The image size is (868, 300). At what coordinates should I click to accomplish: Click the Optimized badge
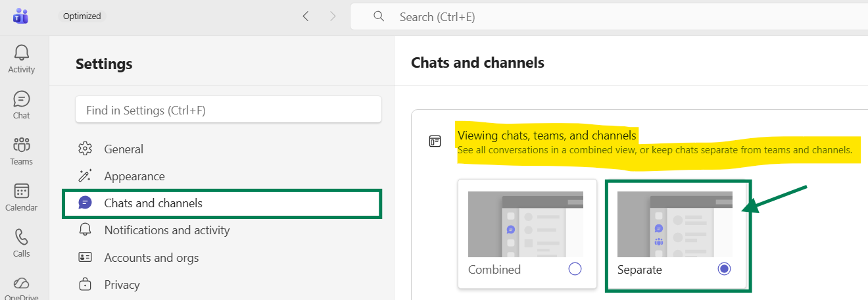click(x=82, y=16)
